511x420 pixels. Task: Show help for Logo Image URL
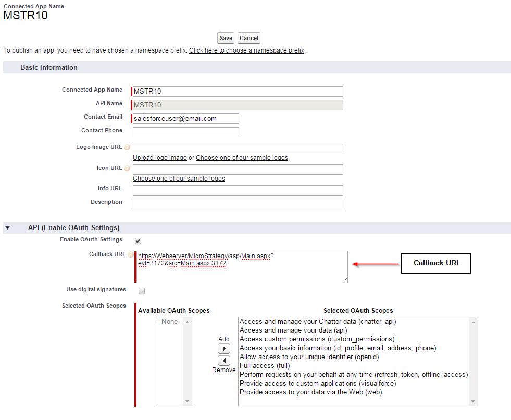click(x=127, y=147)
